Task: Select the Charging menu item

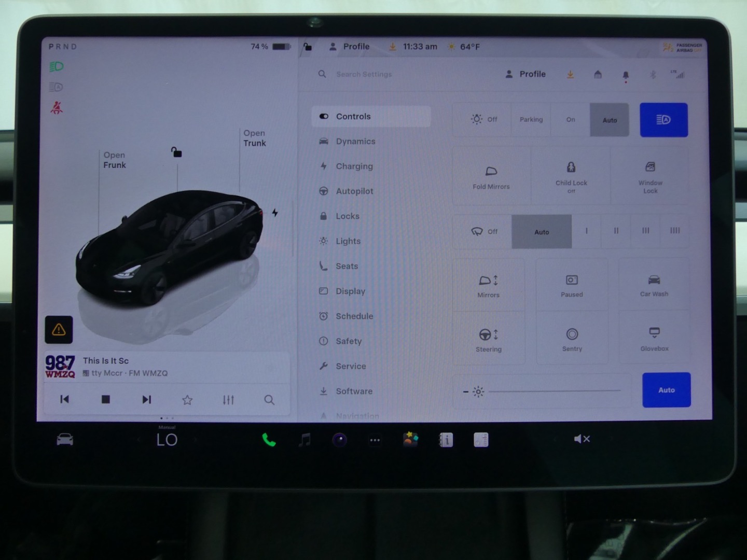Action: pos(354,166)
